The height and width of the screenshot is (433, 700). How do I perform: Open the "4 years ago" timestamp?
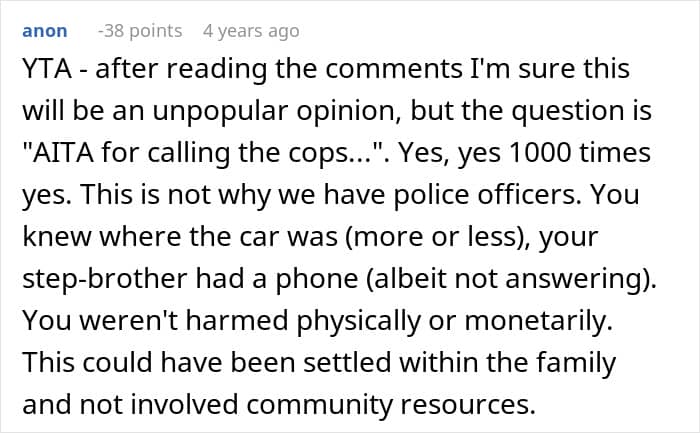(x=250, y=31)
